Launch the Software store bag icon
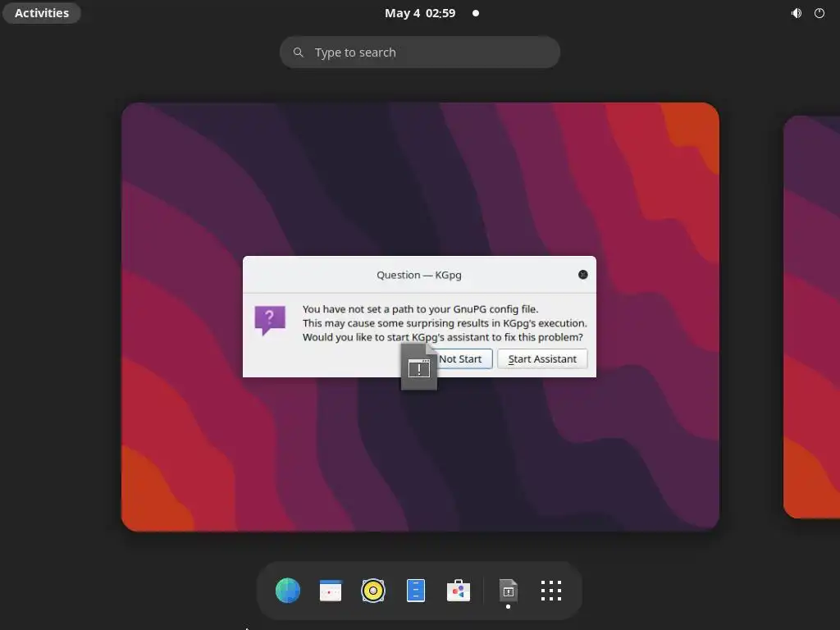840x630 pixels. point(459,591)
